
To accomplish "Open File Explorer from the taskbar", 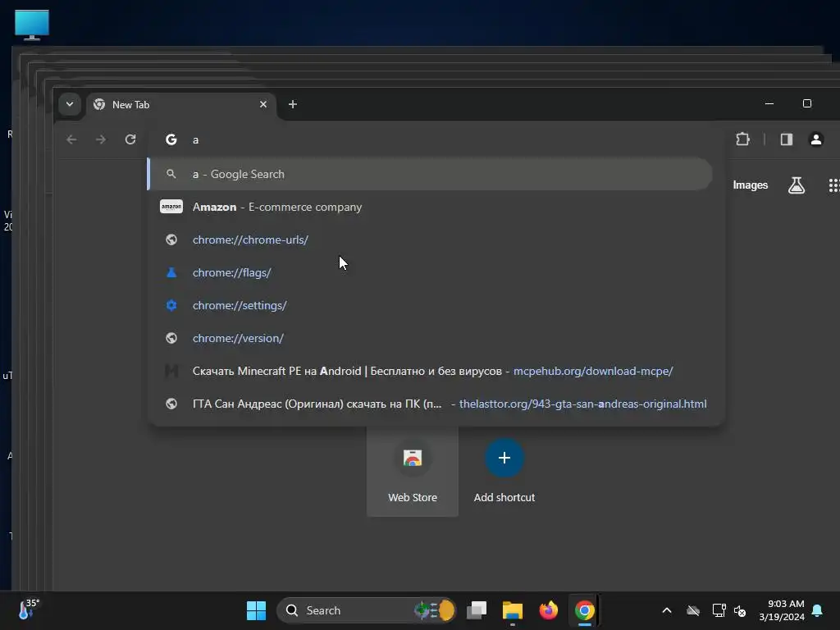I will (x=512, y=610).
